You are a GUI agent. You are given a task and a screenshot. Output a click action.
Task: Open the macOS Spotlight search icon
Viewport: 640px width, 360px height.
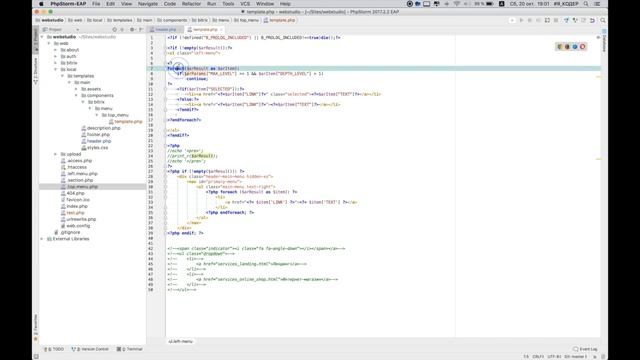(586, 4)
